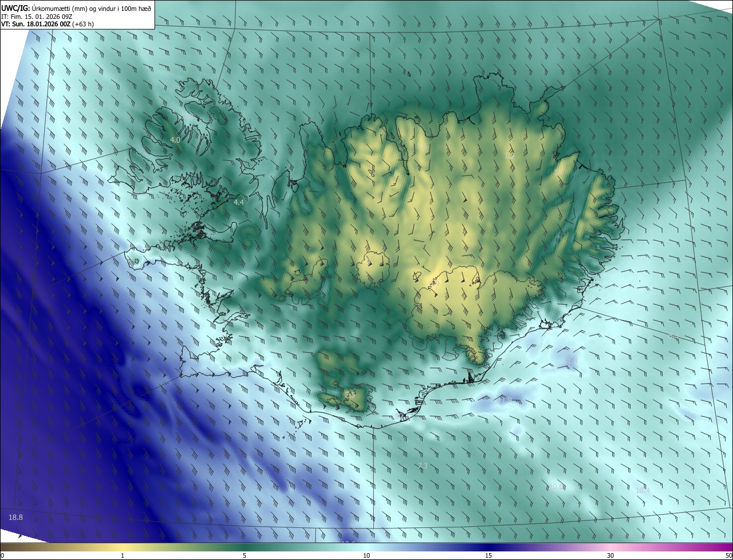Click the 7.3 value south of Iceland
The width and height of the screenshot is (733, 560).
(423, 466)
